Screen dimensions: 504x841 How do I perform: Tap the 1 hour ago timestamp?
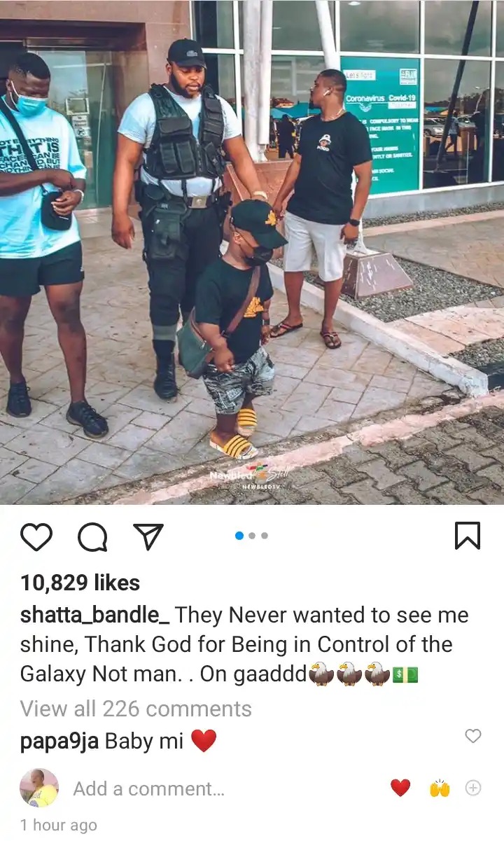[58, 825]
